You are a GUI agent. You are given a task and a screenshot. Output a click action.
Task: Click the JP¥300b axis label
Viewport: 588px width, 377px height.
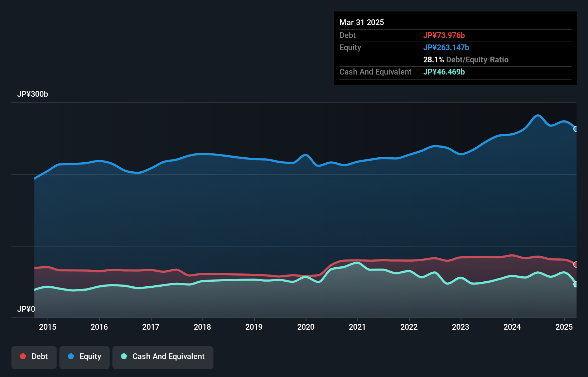[33, 94]
